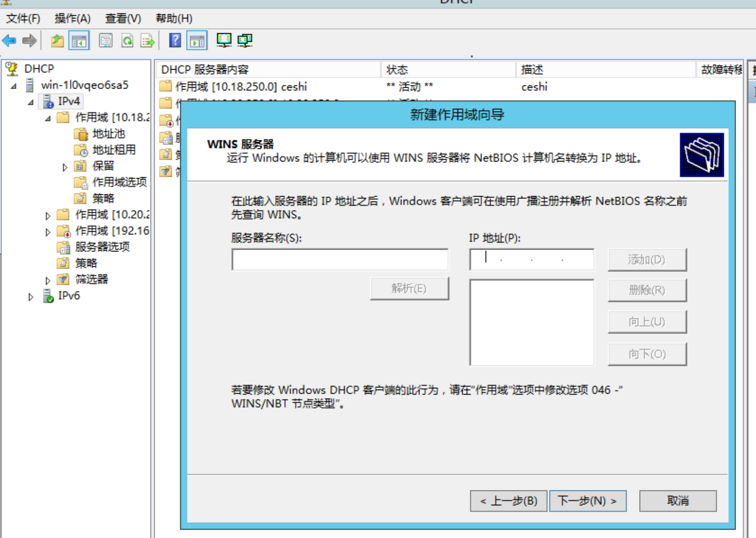Click folder icon of 作用域 [10.20.2 tree node
The height and width of the screenshot is (538, 756).
pyautogui.click(x=63, y=215)
